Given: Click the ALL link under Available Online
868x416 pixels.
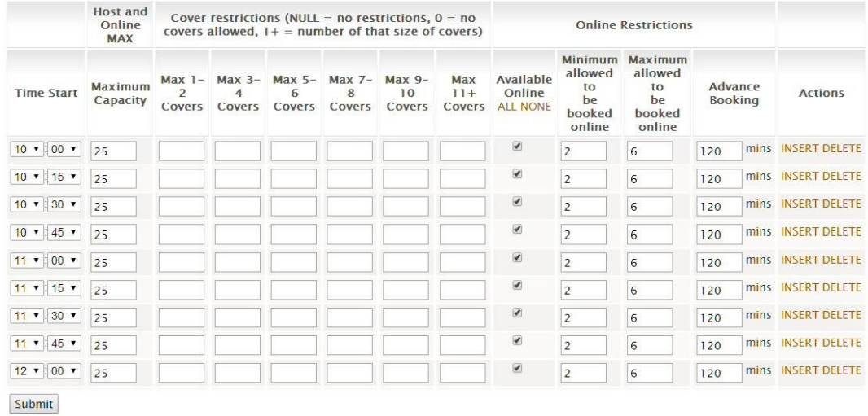Looking at the screenshot, I should pos(509,107).
